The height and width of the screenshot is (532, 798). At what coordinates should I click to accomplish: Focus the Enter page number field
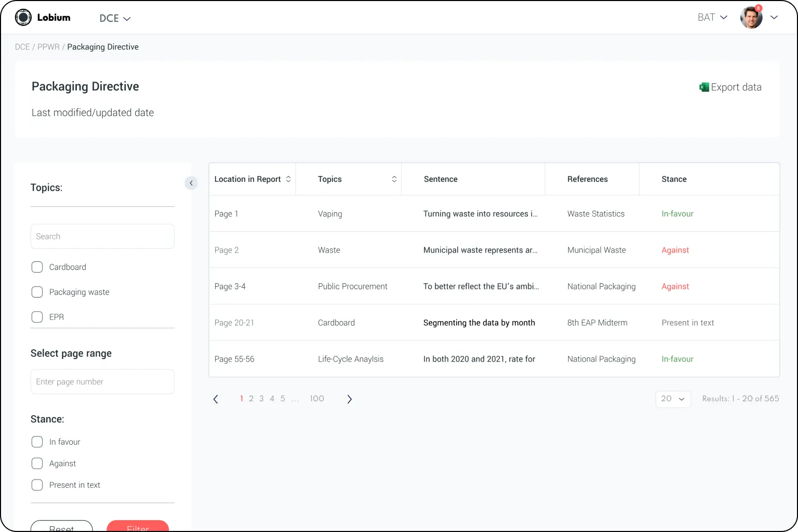coord(102,382)
